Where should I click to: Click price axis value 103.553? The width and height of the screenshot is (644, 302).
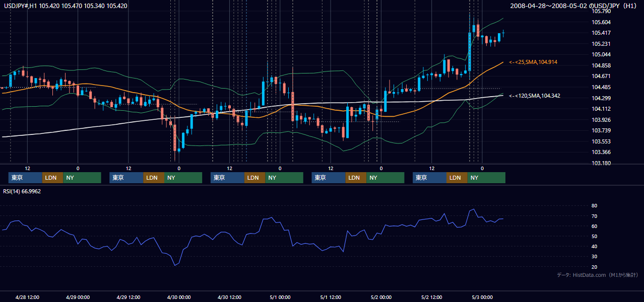(601, 141)
